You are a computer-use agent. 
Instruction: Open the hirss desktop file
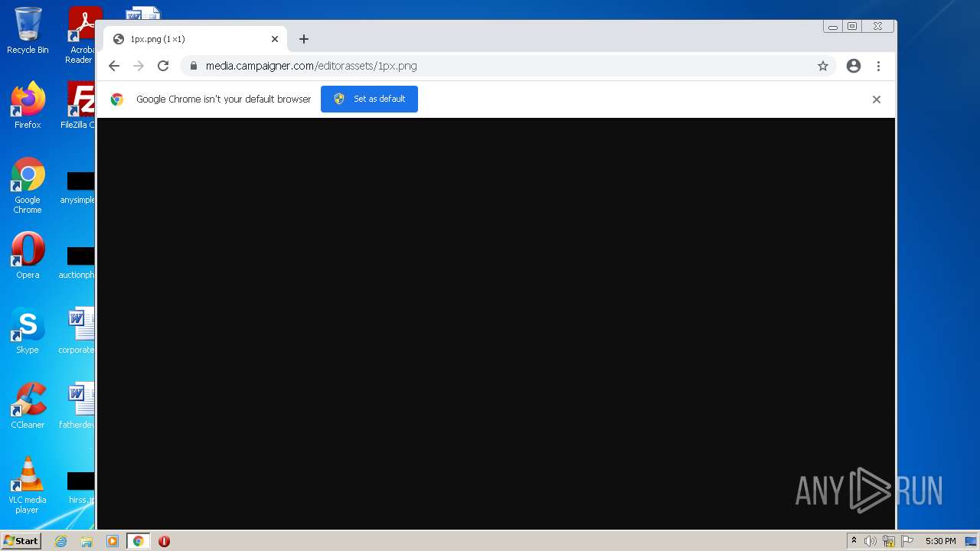tap(81, 487)
